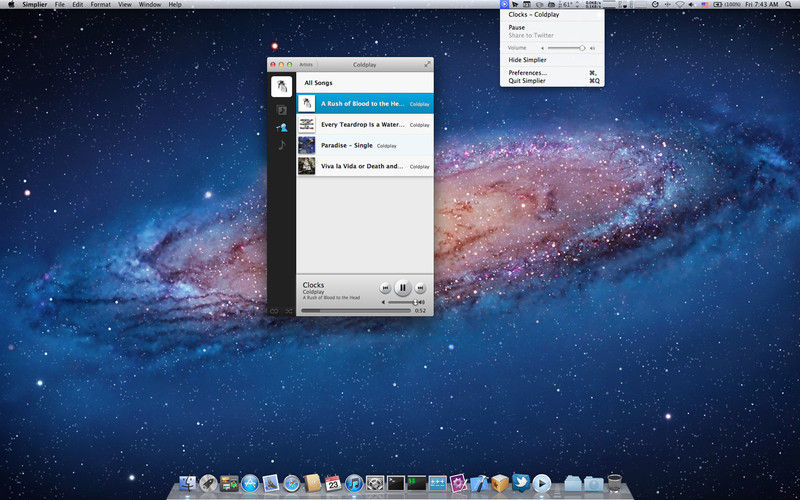Choose Quit Simplier from the status menu
Image resolution: width=800 pixels, height=500 pixels.
[552, 81]
